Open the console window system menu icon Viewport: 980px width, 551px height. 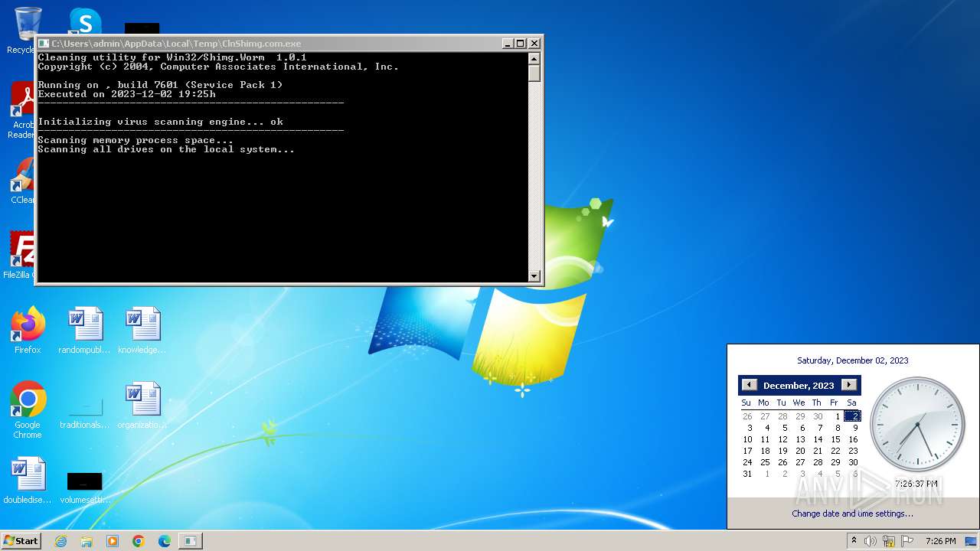click(44, 44)
